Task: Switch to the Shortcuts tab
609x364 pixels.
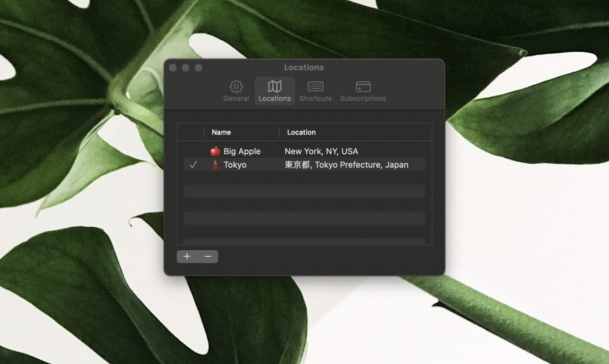Action: (316, 91)
